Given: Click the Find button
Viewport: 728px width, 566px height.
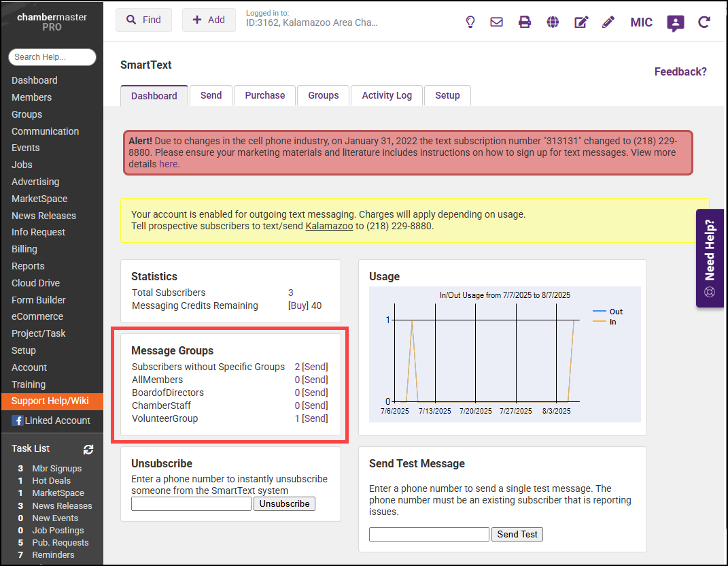Looking at the screenshot, I should point(143,20).
